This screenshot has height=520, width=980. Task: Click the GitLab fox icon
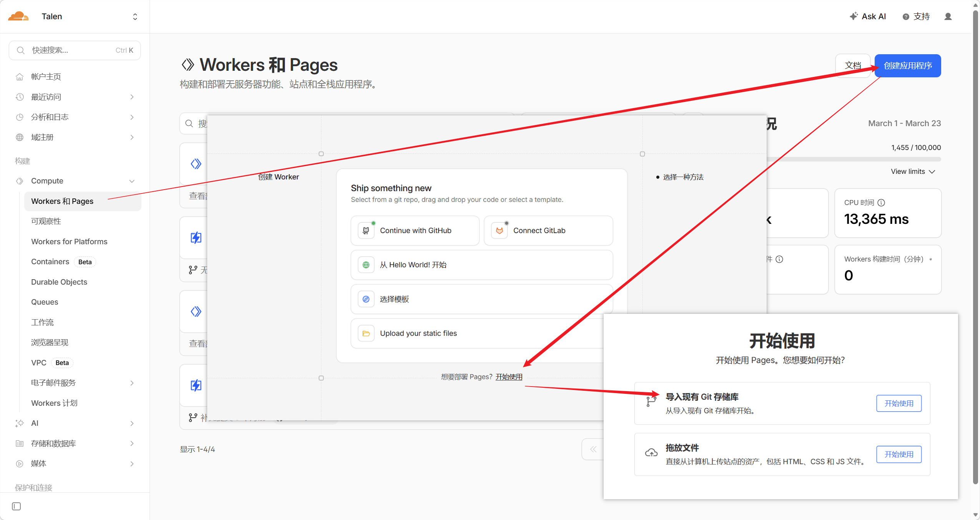point(499,230)
